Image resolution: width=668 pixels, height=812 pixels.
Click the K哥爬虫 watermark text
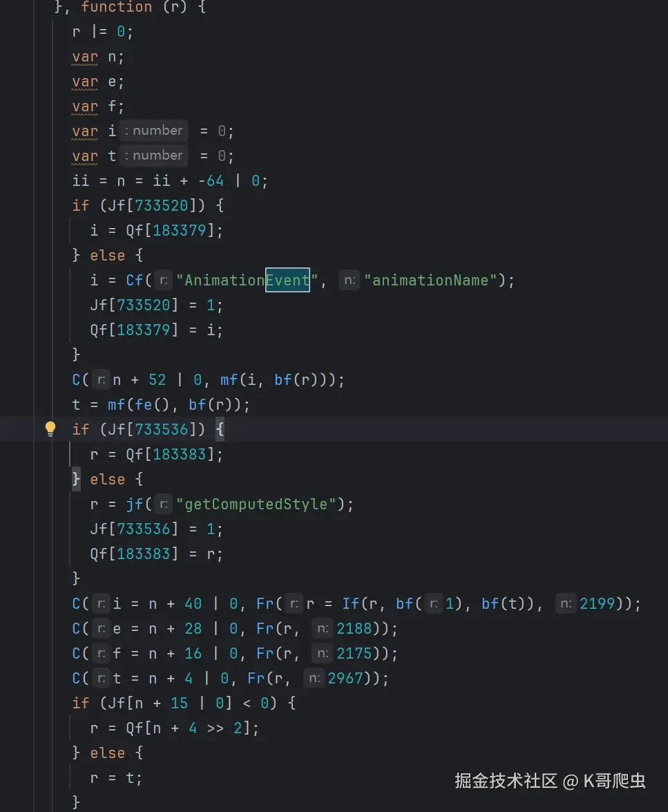click(x=613, y=781)
